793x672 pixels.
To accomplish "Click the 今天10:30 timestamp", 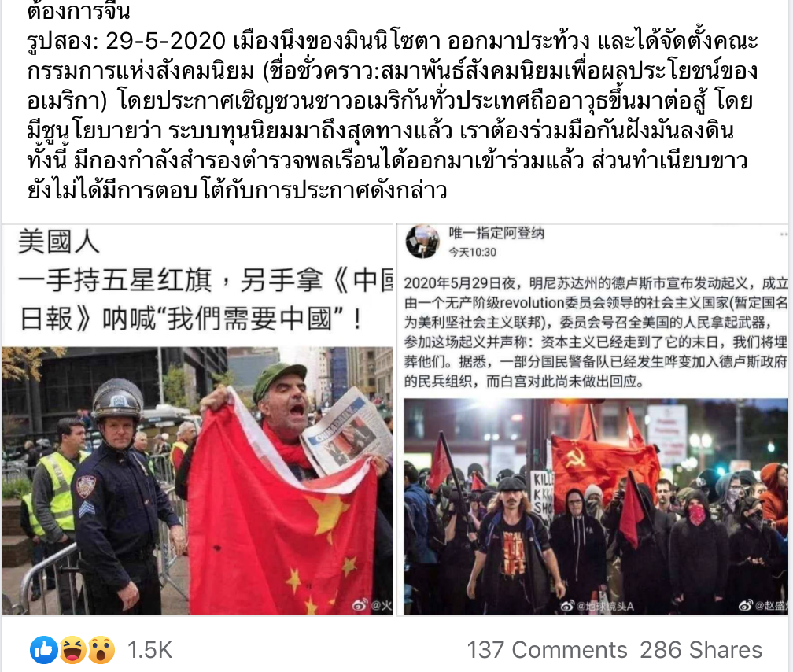I will point(472,252).
